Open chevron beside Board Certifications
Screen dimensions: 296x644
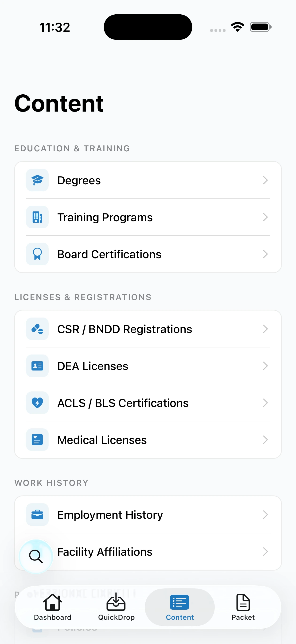pos(265,254)
